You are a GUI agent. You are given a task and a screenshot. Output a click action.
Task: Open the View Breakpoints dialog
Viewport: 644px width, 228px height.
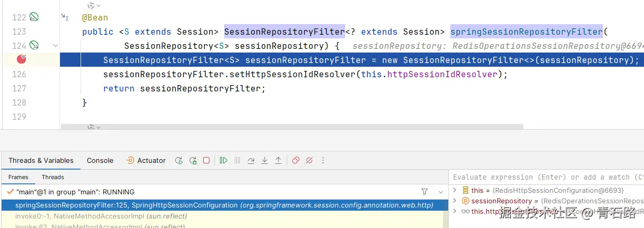(296, 160)
